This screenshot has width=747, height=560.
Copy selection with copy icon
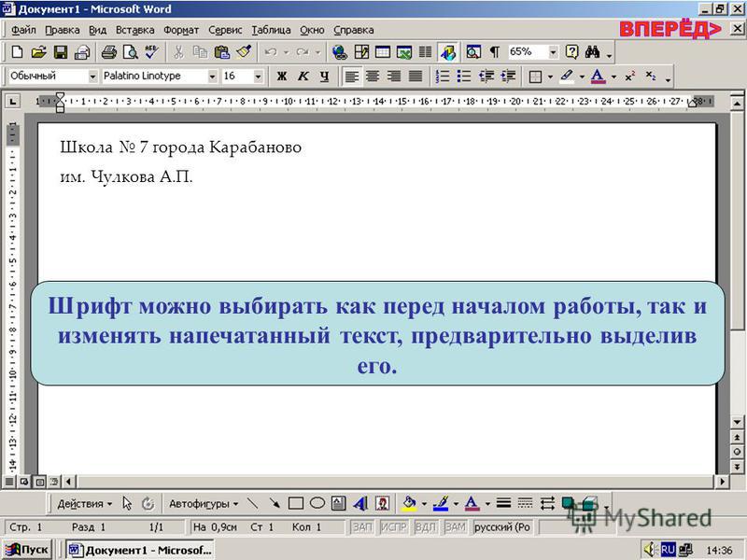[200, 52]
